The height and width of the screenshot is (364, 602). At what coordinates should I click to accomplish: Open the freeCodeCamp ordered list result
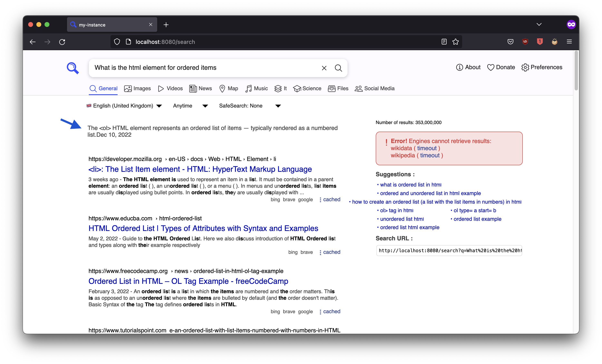click(x=188, y=281)
